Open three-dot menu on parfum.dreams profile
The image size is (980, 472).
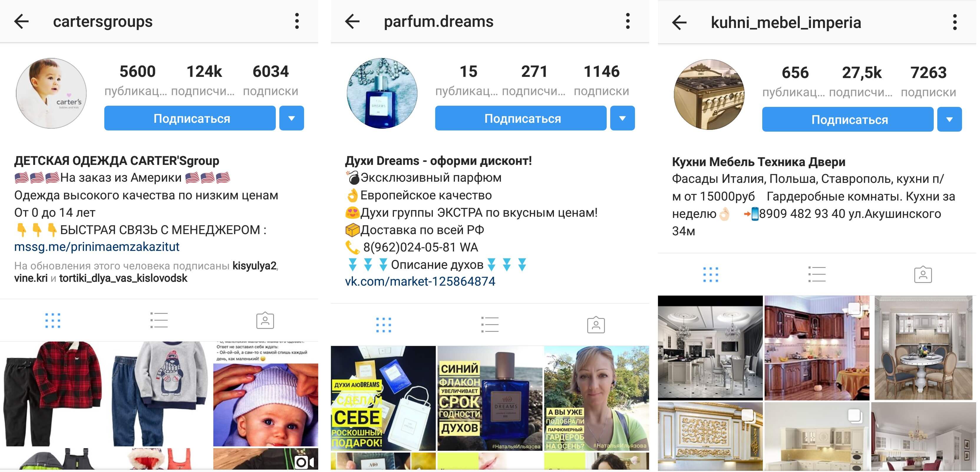(628, 21)
